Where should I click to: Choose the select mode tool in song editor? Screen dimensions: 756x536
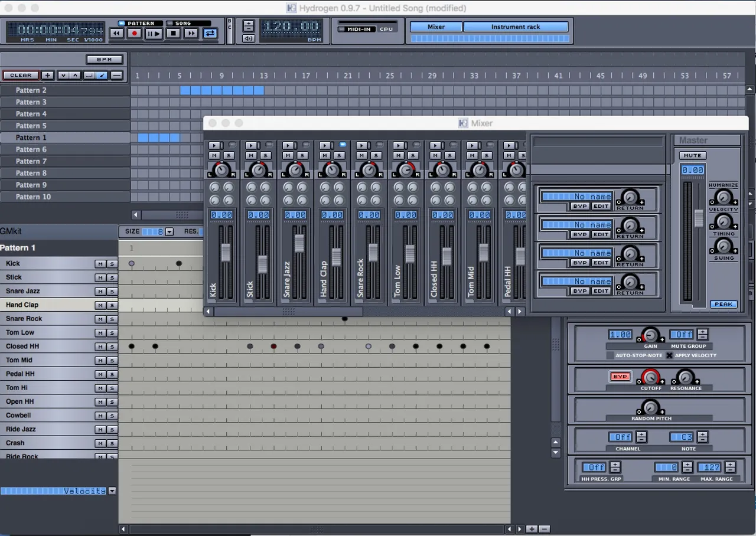click(90, 76)
